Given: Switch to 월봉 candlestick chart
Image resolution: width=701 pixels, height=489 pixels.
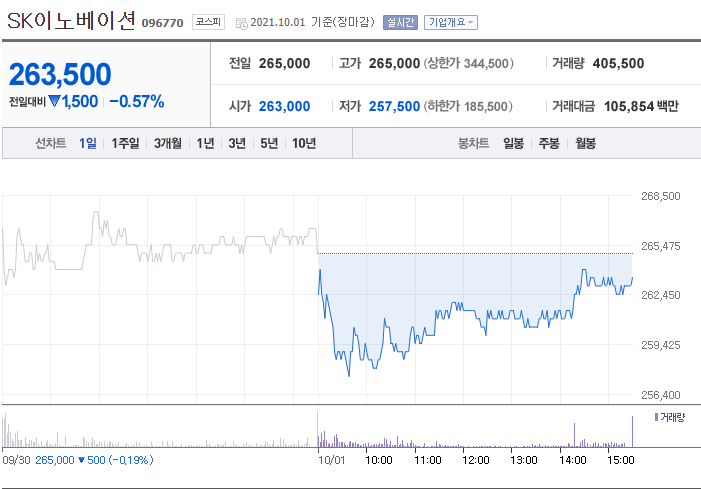Looking at the screenshot, I should click(585, 143).
